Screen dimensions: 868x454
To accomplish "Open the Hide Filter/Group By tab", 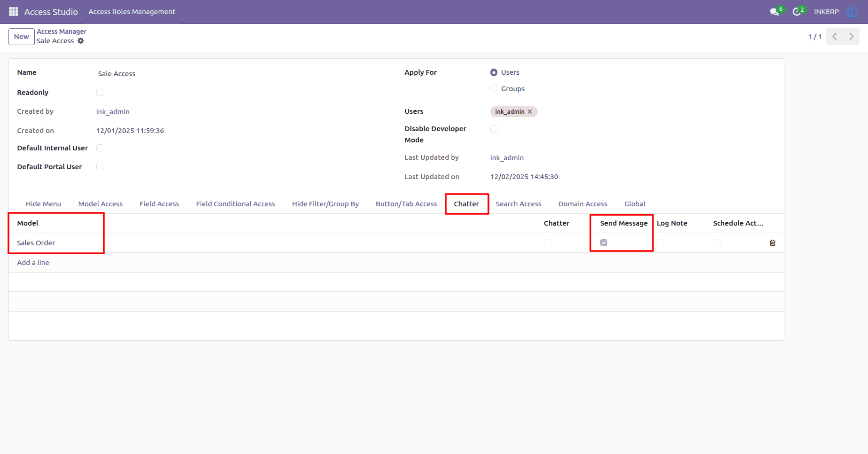I will pos(325,204).
